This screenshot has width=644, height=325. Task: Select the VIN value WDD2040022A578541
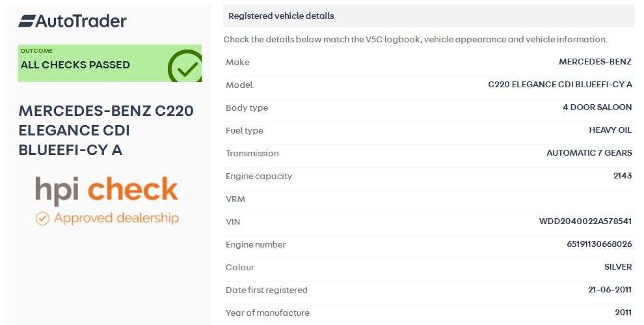pos(585,221)
